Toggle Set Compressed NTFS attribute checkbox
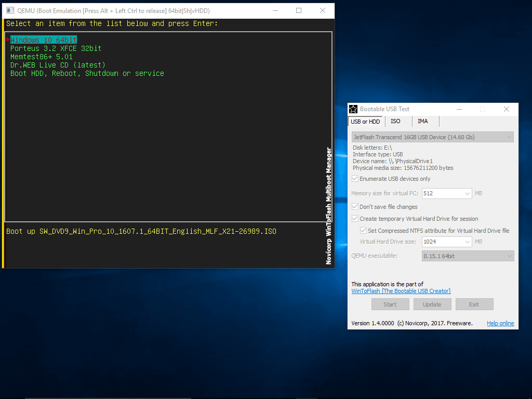 [x=363, y=230]
